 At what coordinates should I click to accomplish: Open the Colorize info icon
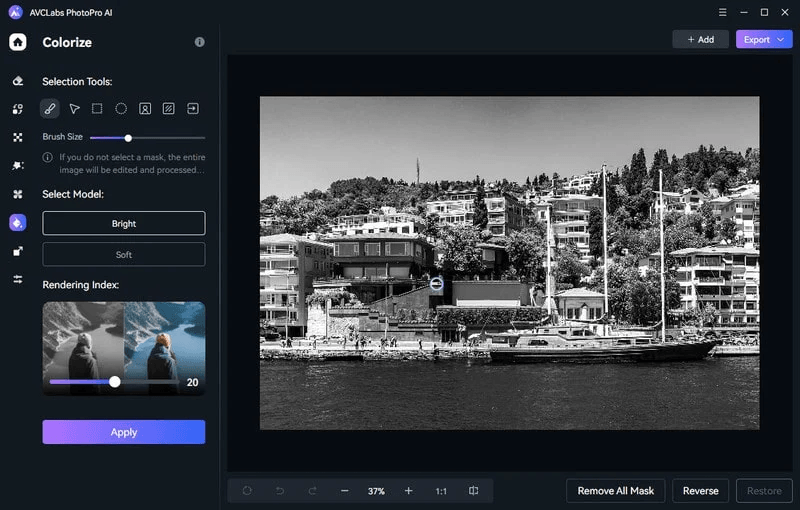199,42
